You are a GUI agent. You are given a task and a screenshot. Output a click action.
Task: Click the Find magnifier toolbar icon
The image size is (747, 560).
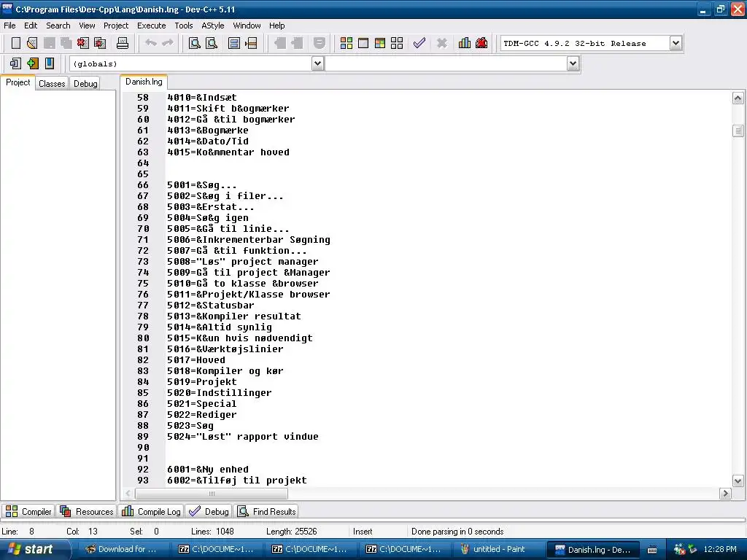pos(194,43)
